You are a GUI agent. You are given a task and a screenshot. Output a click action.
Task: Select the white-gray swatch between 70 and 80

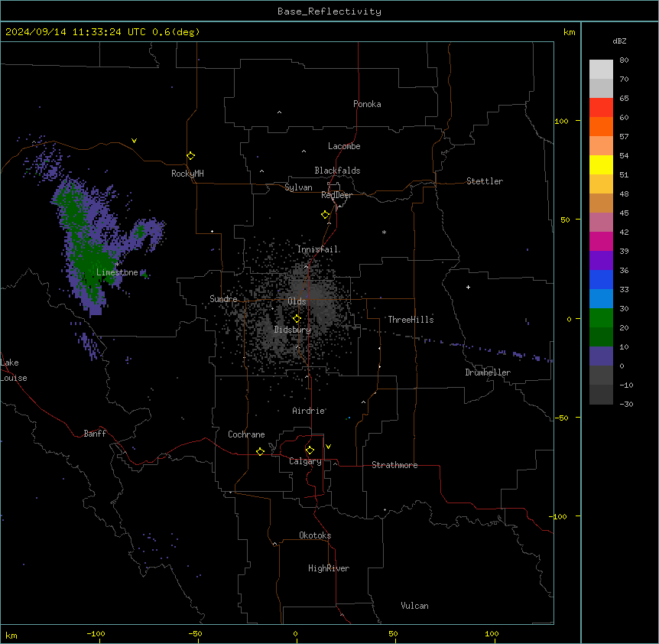pos(601,70)
